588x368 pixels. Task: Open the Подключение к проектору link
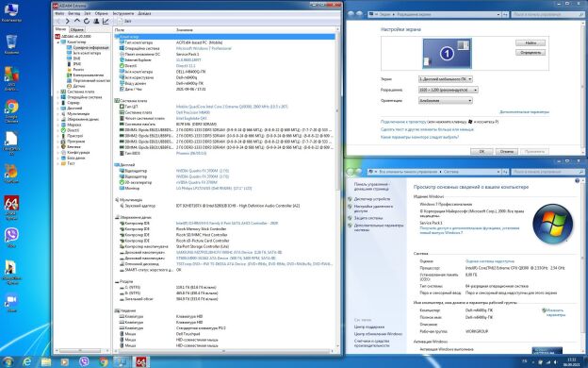coord(403,122)
